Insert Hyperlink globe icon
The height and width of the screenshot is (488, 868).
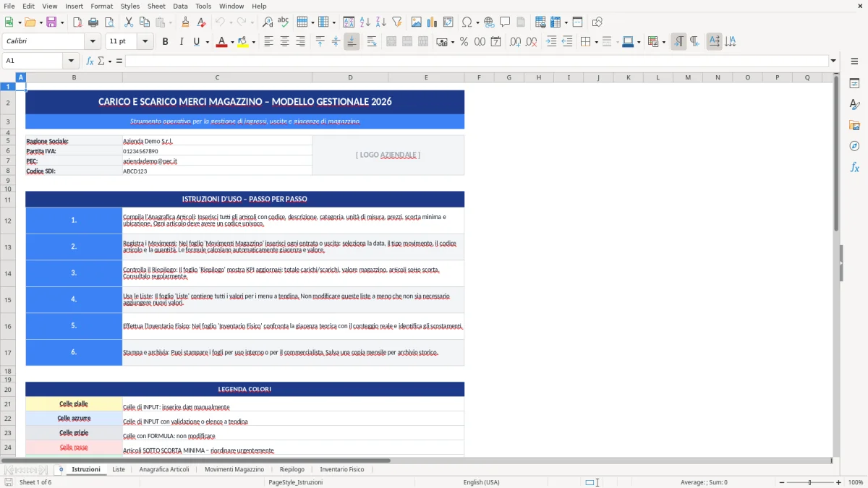[490, 22]
